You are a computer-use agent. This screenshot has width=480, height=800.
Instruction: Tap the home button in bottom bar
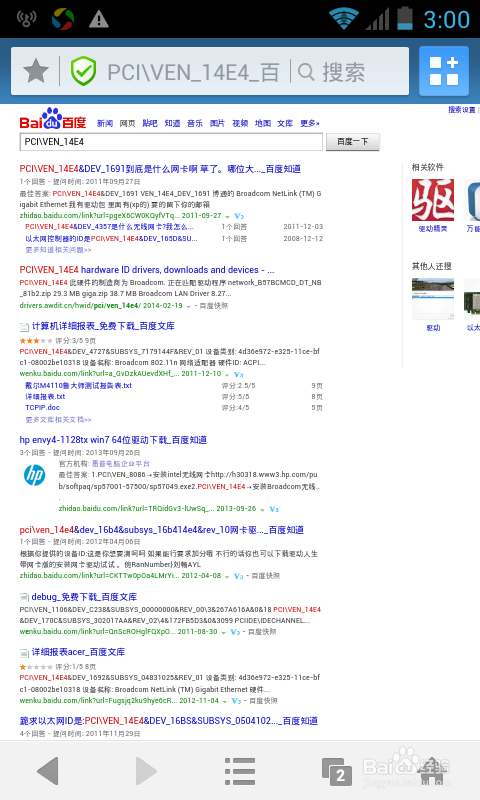[433, 770]
